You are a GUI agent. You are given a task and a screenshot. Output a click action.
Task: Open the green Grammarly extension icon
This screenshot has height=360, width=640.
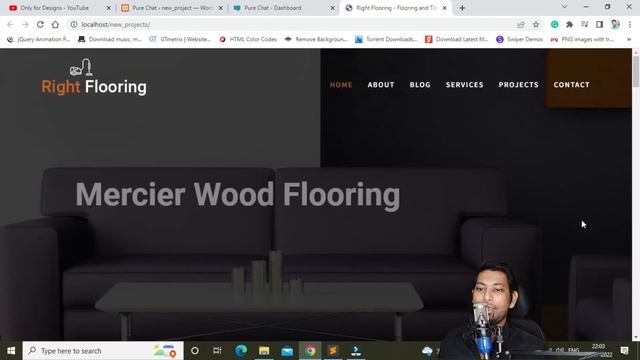tap(554, 24)
